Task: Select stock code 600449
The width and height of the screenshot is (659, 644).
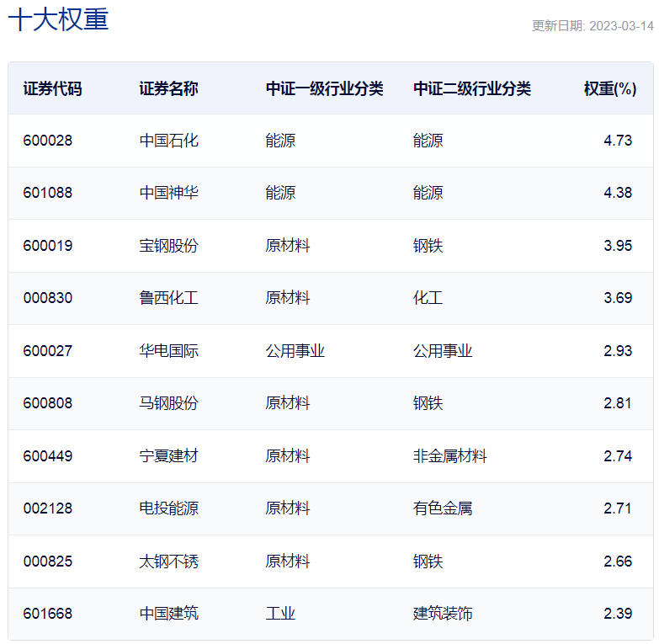Action: click(48, 456)
